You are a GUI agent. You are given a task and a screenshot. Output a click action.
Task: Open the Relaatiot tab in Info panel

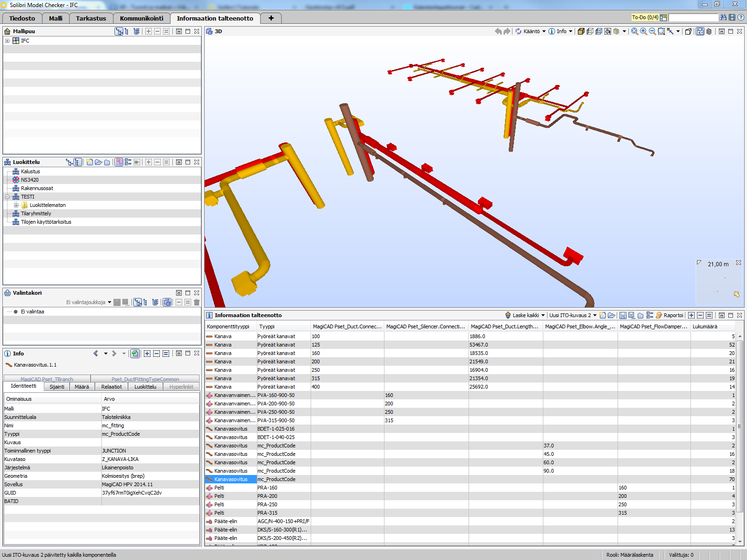pyautogui.click(x=112, y=387)
